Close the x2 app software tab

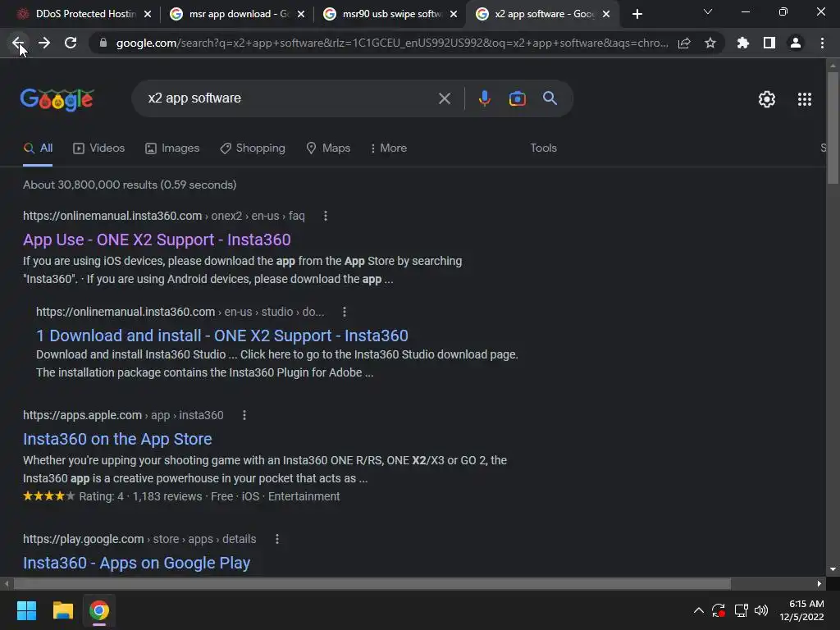pyautogui.click(x=606, y=15)
